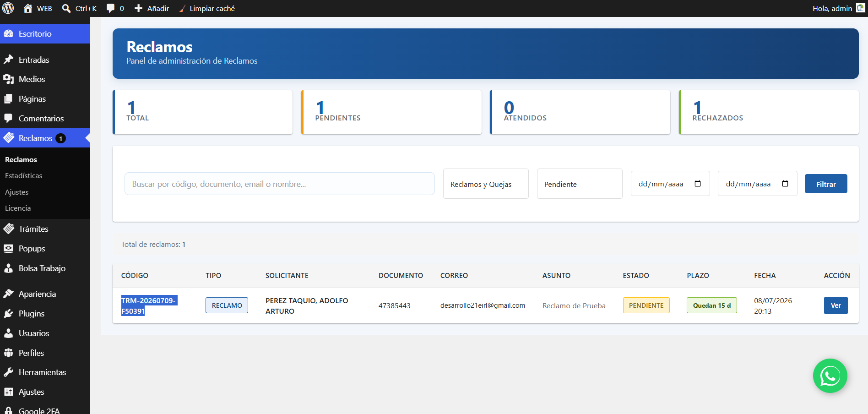Click the Popups sidebar icon
Screen dimensions: 868x414
(9, 248)
